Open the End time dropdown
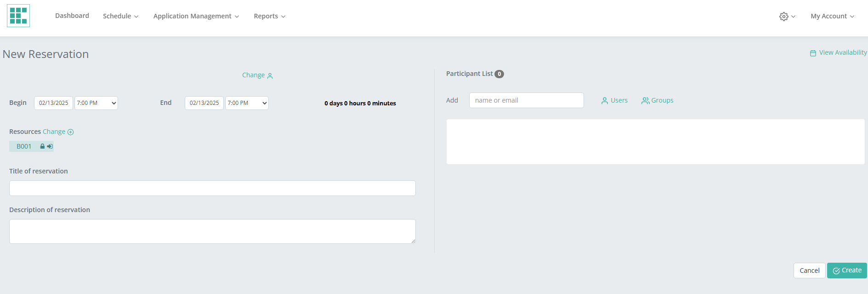This screenshot has height=294, width=868. 247,103
